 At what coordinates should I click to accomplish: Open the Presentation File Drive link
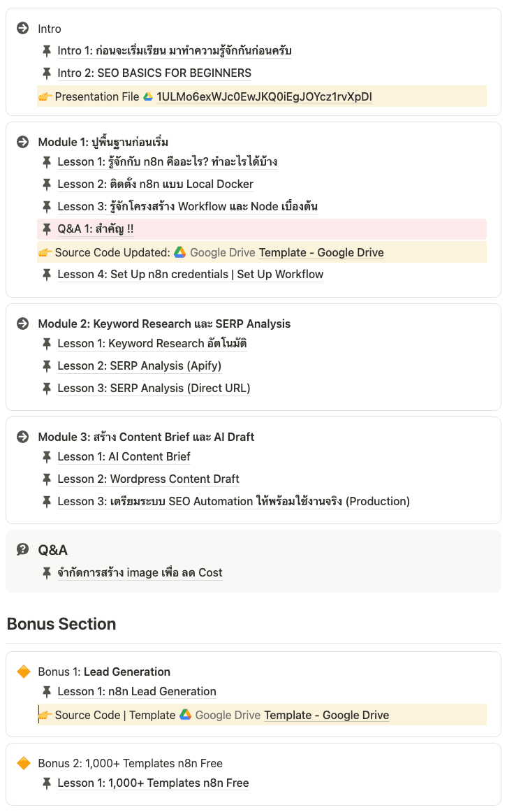coord(264,96)
